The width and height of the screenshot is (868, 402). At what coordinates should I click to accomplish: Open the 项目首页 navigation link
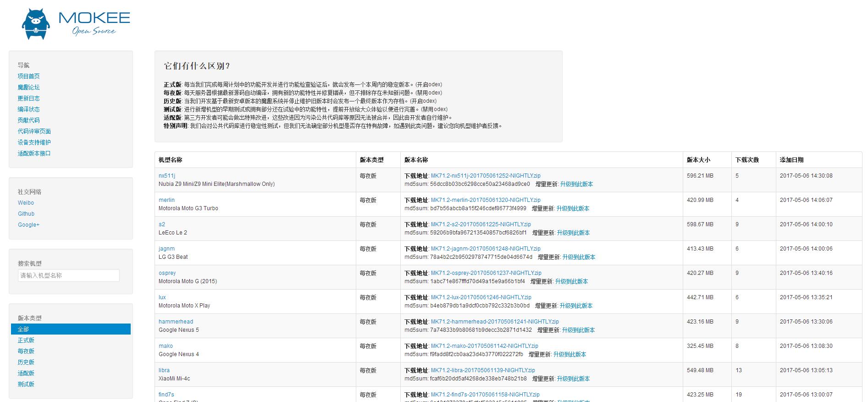pyautogui.click(x=29, y=76)
